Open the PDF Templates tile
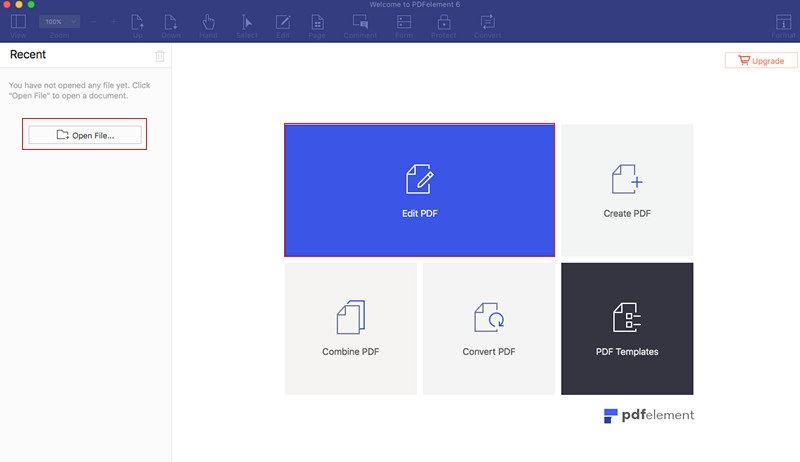800x462 pixels. coord(627,328)
